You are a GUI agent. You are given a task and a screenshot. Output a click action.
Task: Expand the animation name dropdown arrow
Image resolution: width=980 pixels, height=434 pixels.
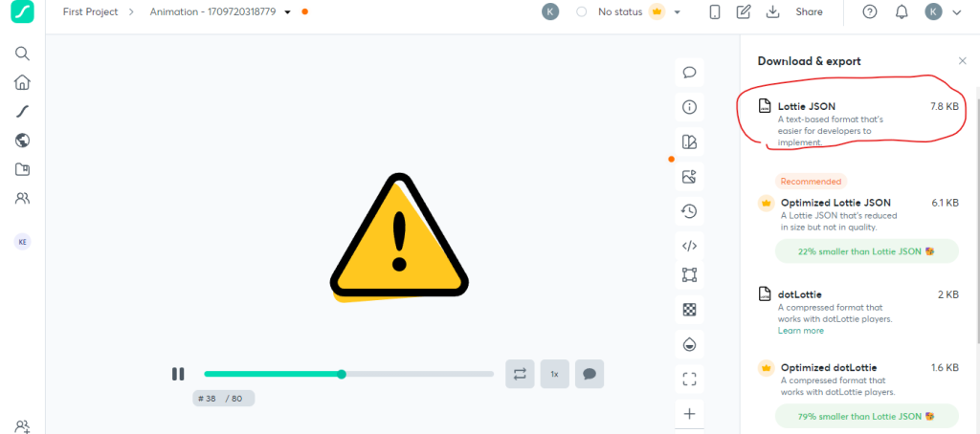287,11
